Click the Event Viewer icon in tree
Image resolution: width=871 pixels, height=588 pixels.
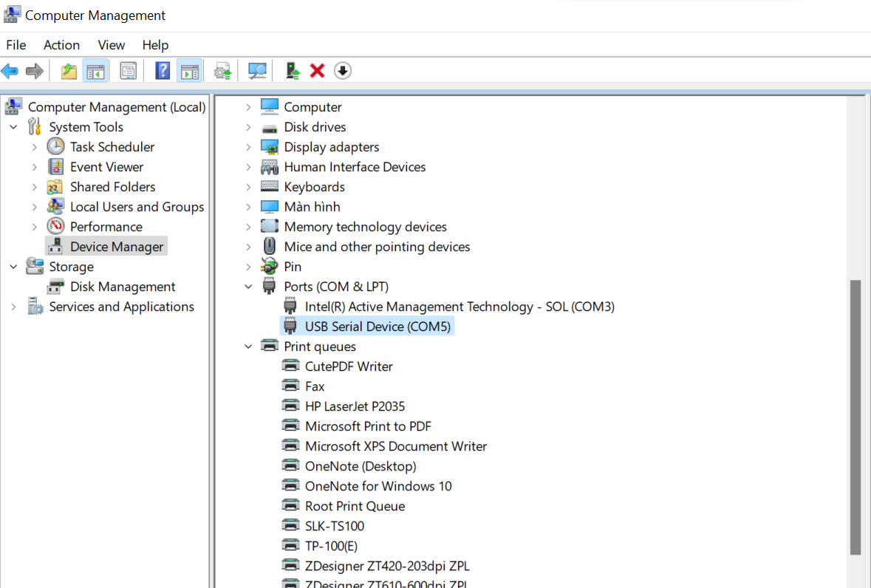[x=55, y=166]
